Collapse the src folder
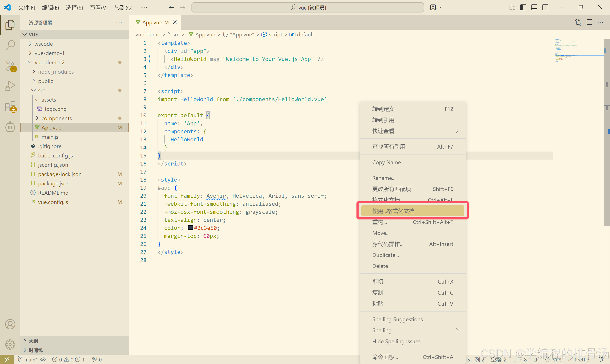 [x=41, y=90]
